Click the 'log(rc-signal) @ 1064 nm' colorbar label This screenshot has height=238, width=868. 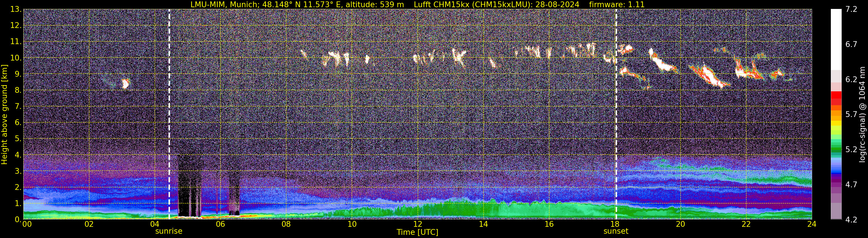point(863,114)
